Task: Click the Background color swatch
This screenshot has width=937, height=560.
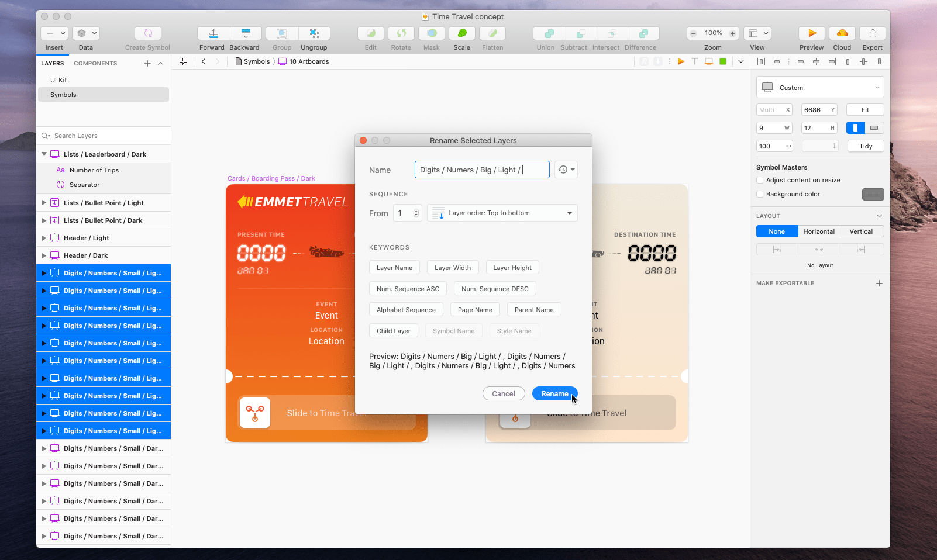Action: coord(873,194)
